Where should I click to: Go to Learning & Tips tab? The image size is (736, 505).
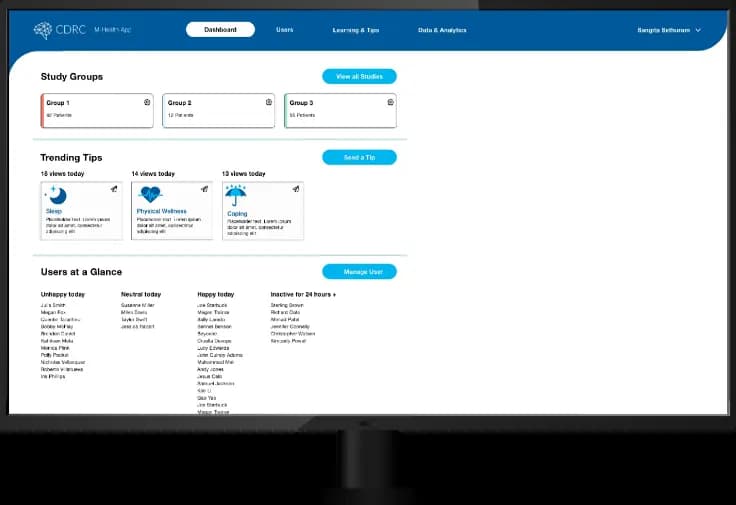coord(356,30)
